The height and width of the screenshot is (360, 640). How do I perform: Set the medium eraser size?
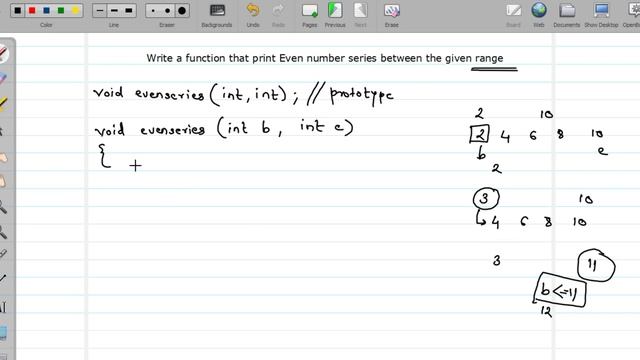pyautogui.click(x=167, y=11)
